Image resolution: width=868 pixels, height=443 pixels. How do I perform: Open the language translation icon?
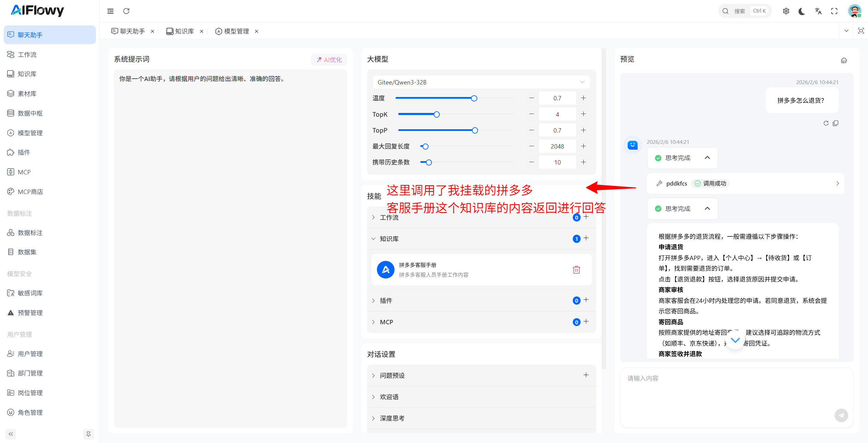click(818, 11)
